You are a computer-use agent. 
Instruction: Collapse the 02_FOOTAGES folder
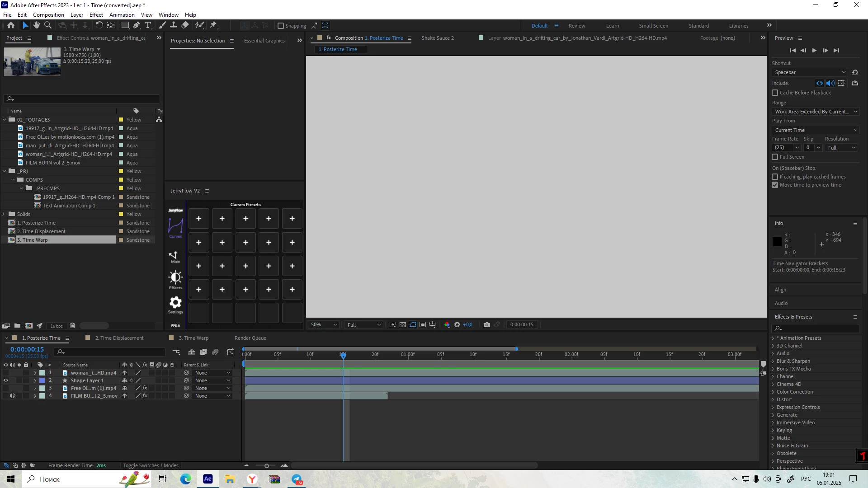coord(5,120)
